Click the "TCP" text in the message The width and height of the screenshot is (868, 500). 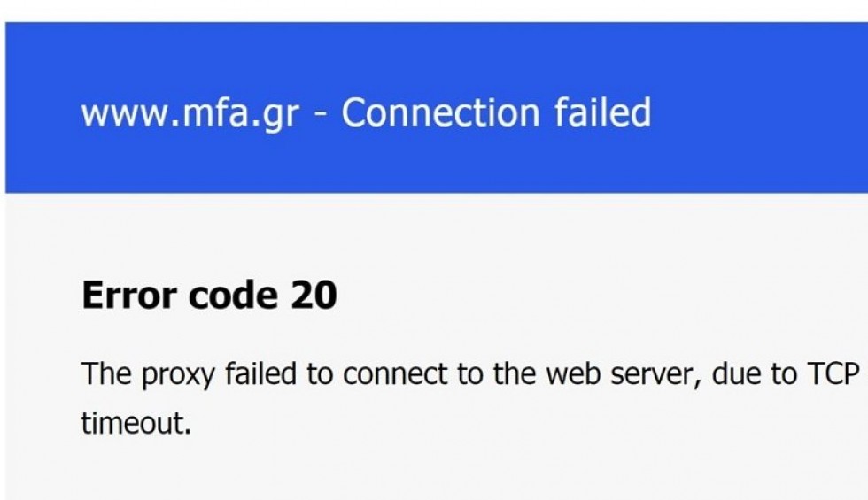click(x=834, y=374)
